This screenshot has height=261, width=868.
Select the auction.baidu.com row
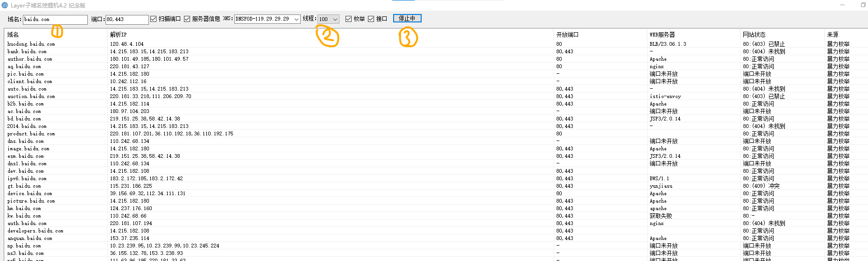(436, 96)
